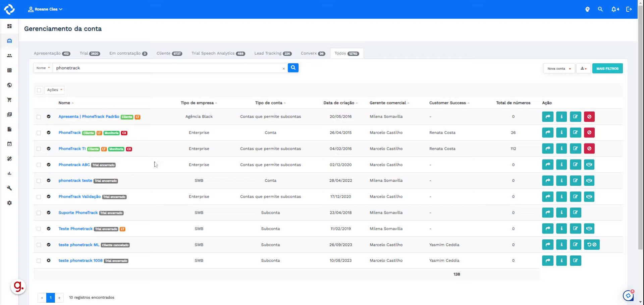
Task: Switch to the Trial tab
Action: [x=90, y=53]
